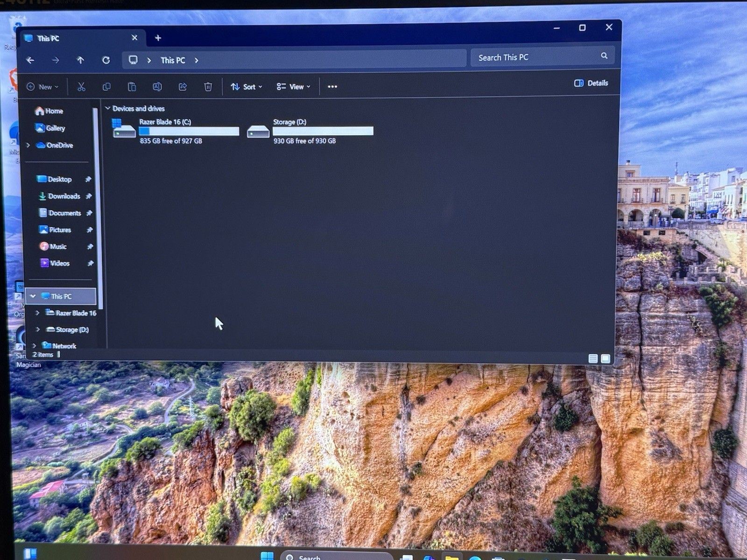Click the navigation pane scrollbar
This screenshot has width=747, height=560.
pos(98,208)
